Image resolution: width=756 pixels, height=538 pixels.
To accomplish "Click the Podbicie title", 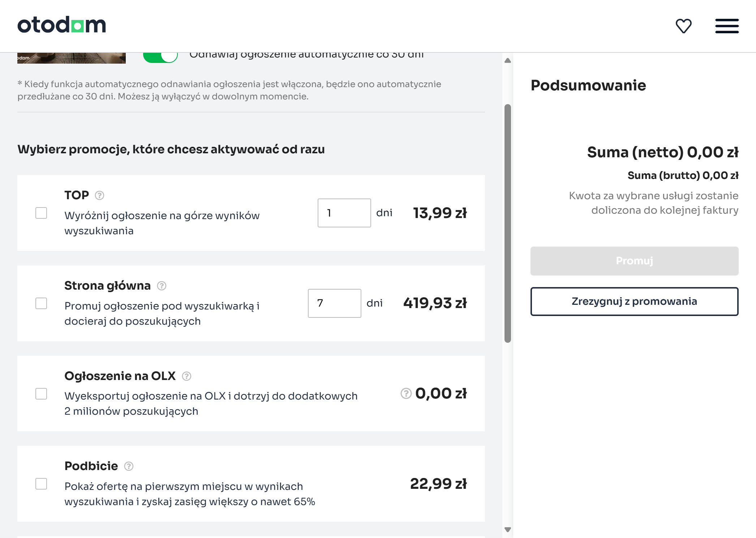I will tap(91, 466).
